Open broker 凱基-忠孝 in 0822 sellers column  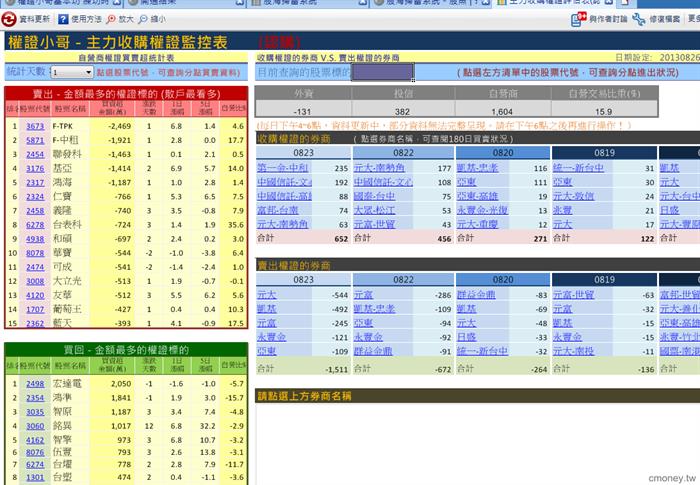374,309
